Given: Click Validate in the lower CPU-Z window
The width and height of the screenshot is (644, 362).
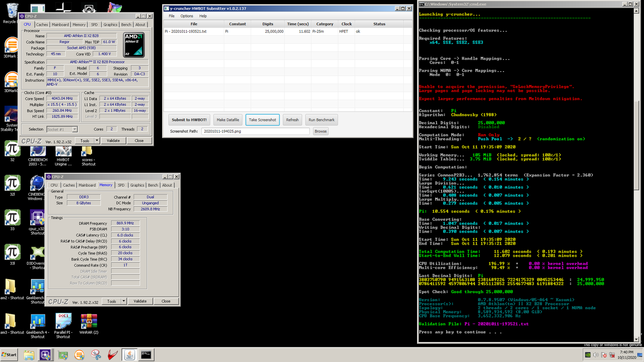Looking at the screenshot, I should (x=140, y=301).
